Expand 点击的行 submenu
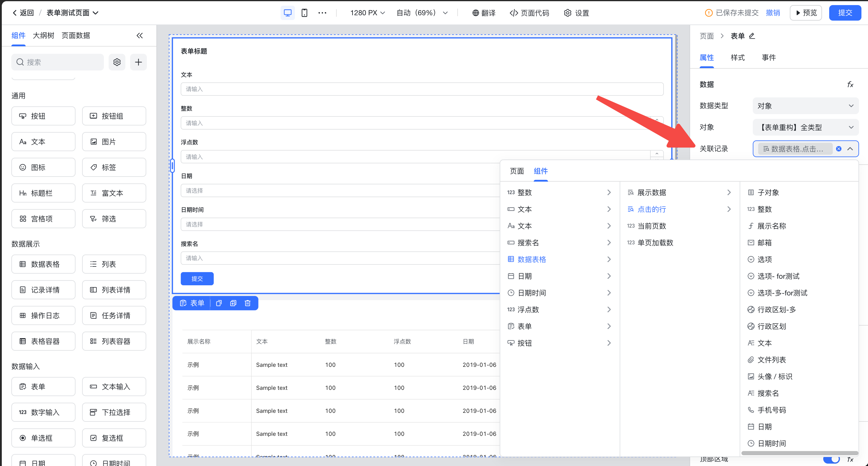868x466 pixels. (679, 209)
